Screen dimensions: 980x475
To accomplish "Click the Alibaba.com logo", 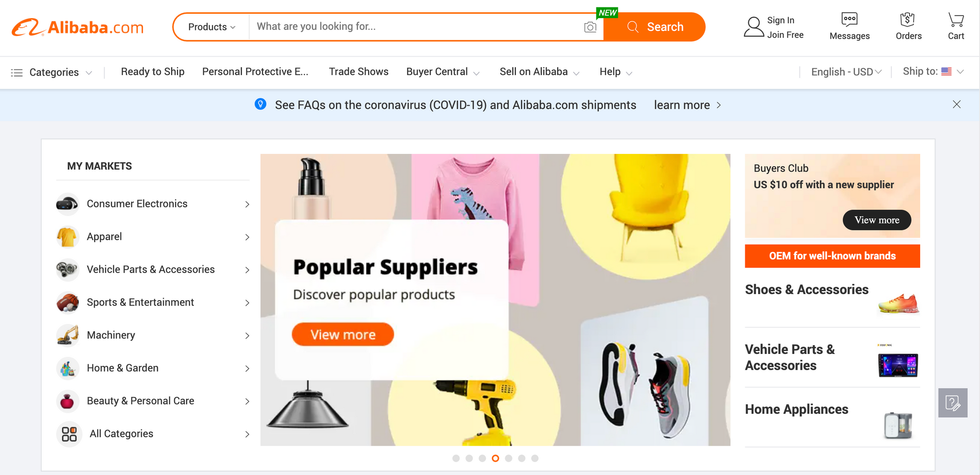I will 77,27.
